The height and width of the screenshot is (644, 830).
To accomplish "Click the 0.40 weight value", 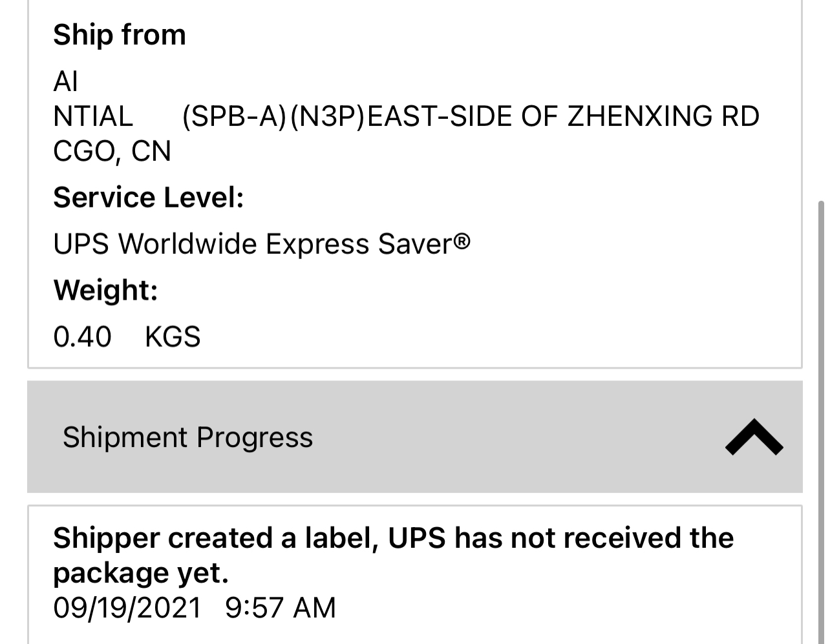I will tap(82, 337).
